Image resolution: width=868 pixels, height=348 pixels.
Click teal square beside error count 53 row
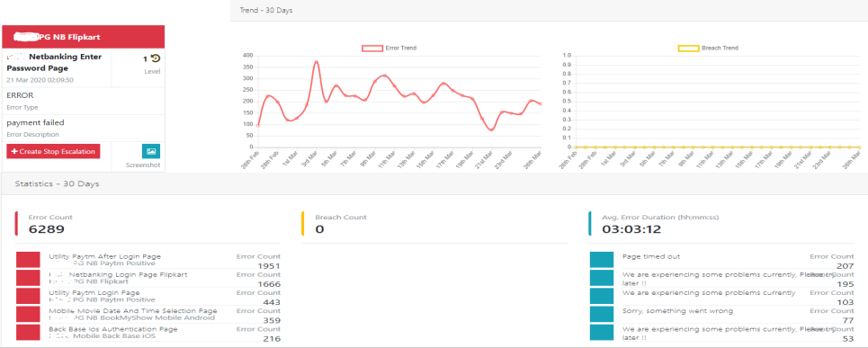602,333
